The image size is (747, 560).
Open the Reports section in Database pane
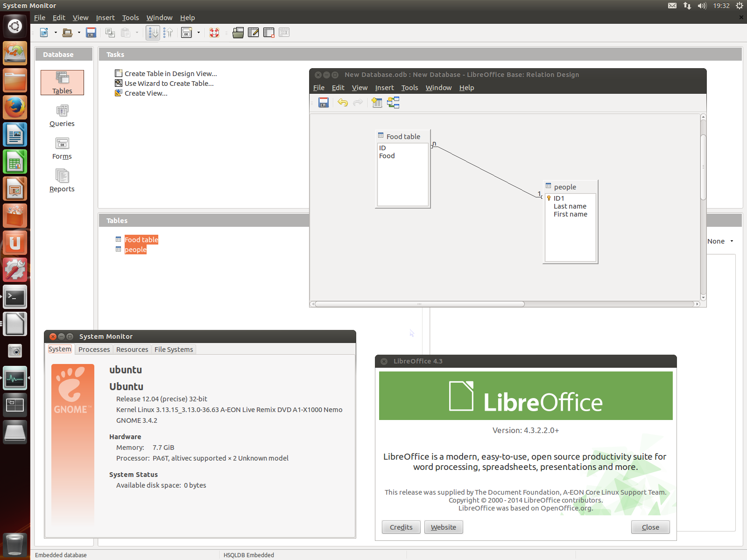[x=62, y=181]
